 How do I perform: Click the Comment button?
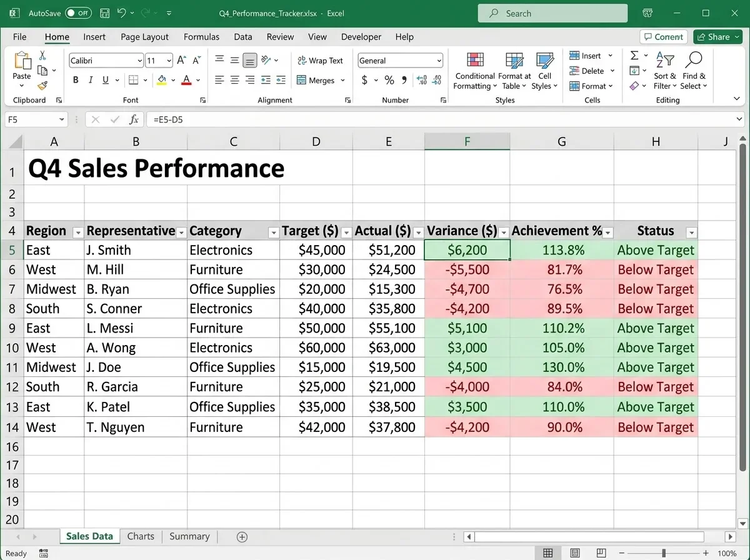coord(664,37)
